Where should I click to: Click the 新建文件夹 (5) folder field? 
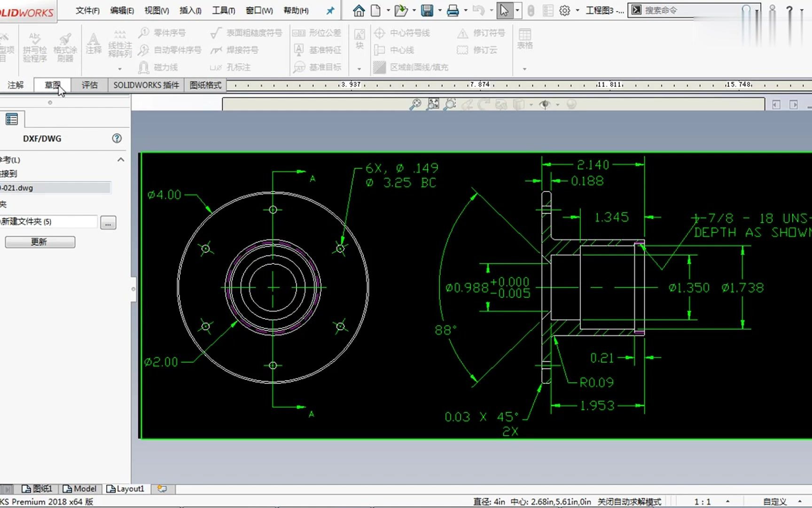click(x=48, y=222)
